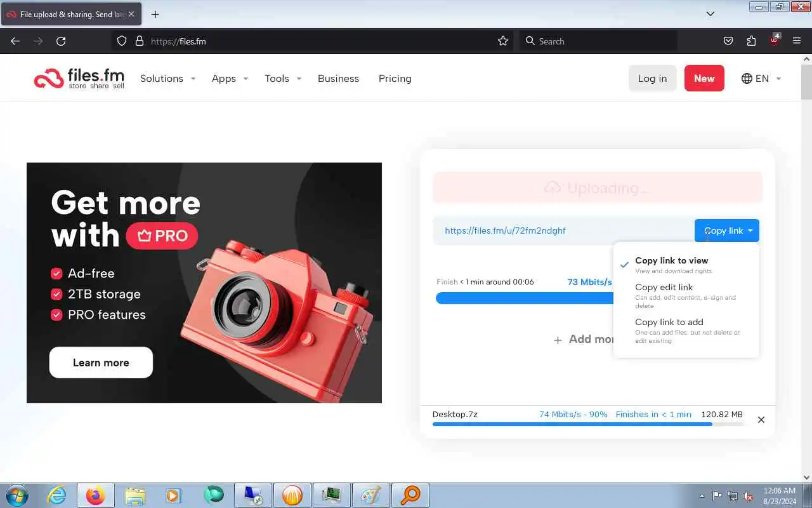
Task: Click the files.fm logo
Action: tap(79, 79)
